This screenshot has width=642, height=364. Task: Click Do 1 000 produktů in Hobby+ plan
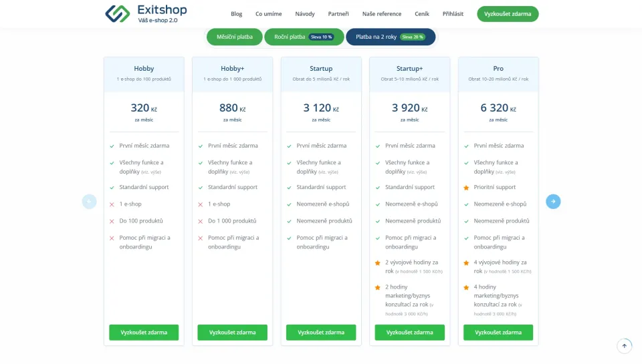tap(232, 221)
